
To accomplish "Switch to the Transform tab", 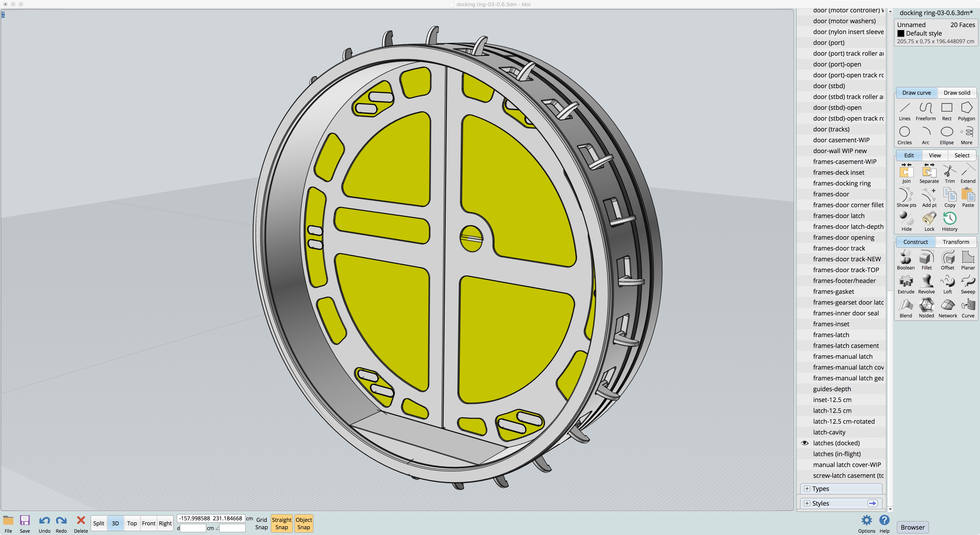I will [956, 242].
